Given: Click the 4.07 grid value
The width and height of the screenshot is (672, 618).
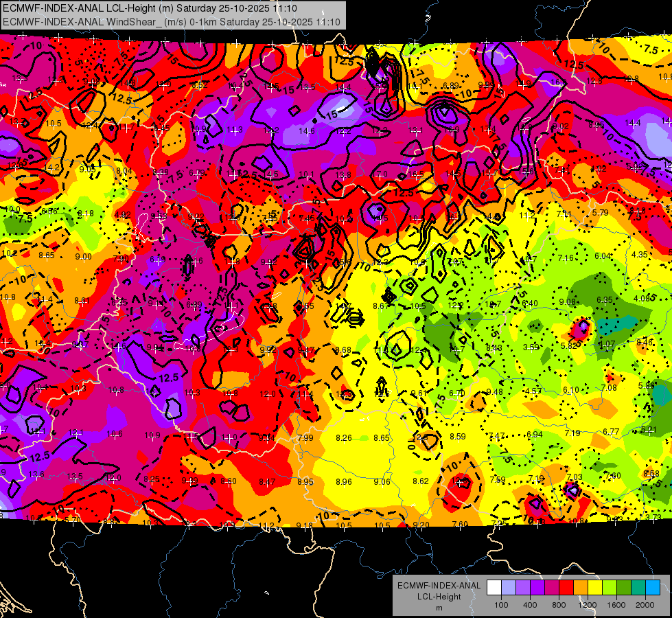Looking at the screenshot, I should click(607, 344).
